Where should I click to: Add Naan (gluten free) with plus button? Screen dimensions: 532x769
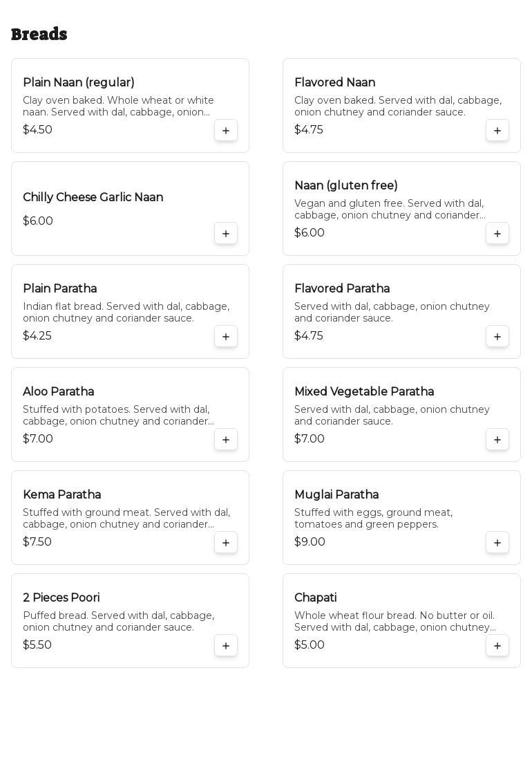497,234
